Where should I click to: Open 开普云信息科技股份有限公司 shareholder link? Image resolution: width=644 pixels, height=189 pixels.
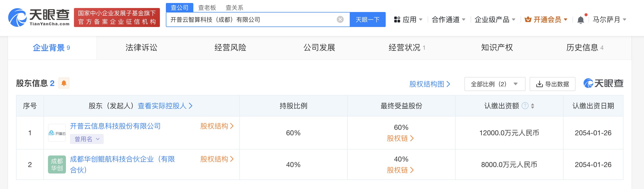(115, 126)
